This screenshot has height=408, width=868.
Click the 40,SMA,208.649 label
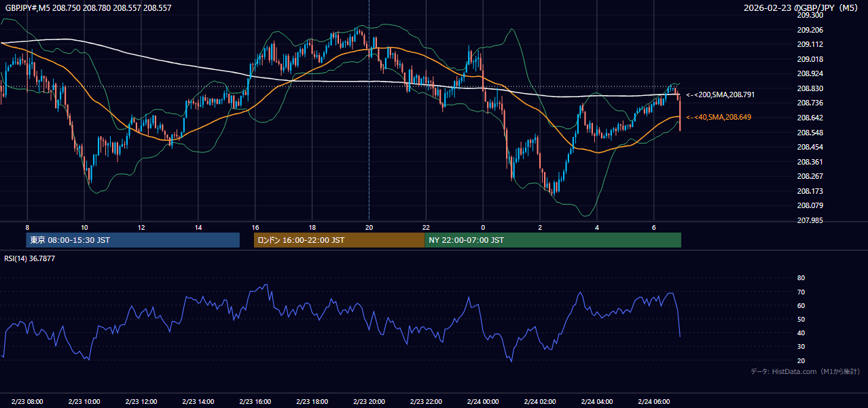[719, 117]
